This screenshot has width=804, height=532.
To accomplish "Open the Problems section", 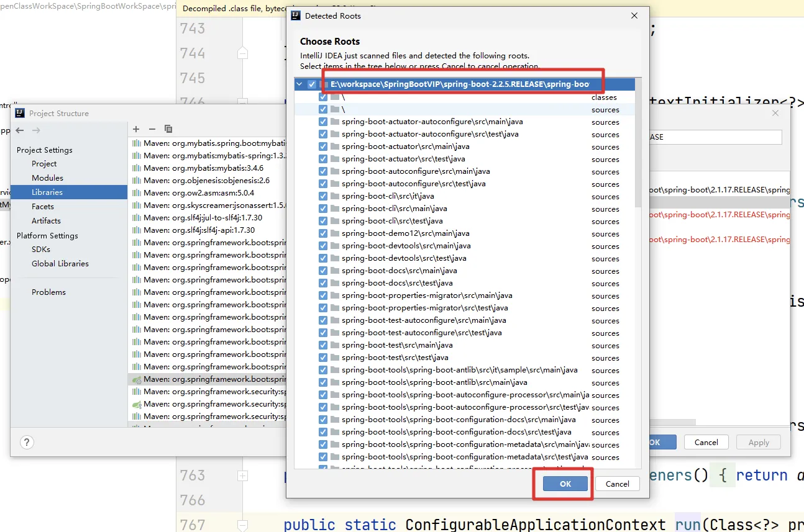I will click(48, 292).
